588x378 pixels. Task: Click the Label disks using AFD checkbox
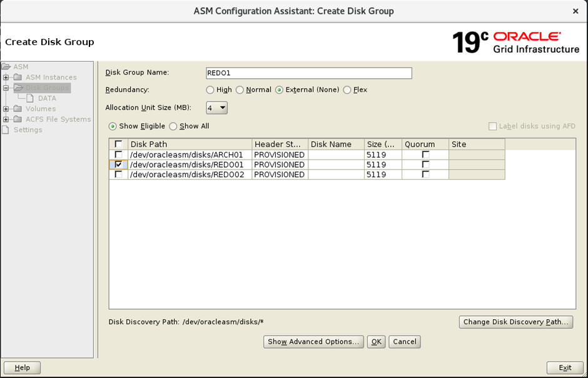coord(492,126)
